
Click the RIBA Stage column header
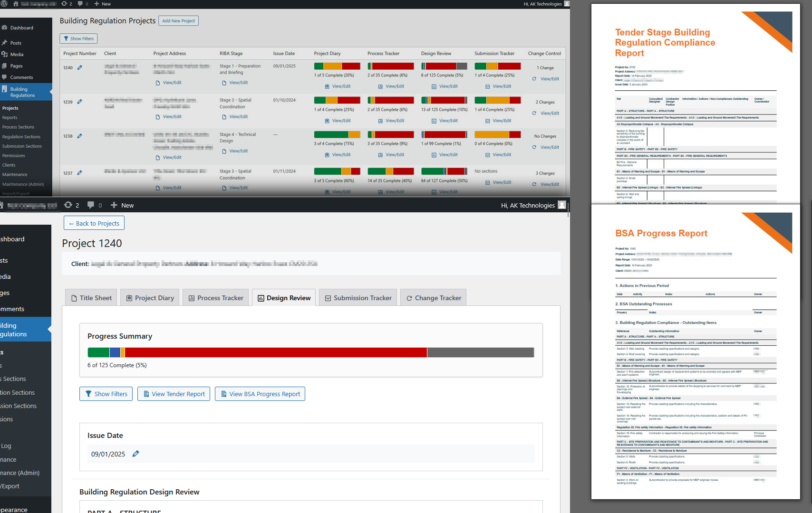[231, 53]
